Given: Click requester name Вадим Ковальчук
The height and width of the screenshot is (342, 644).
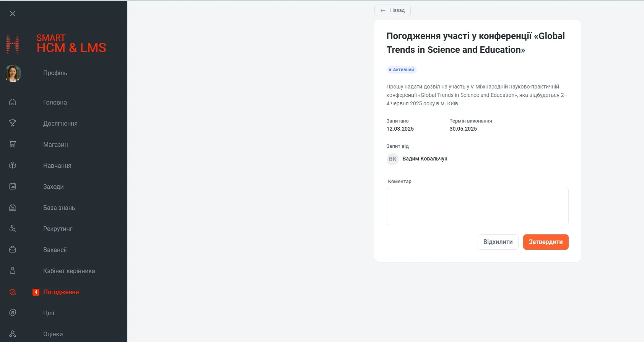Looking at the screenshot, I should pos(424,159).
